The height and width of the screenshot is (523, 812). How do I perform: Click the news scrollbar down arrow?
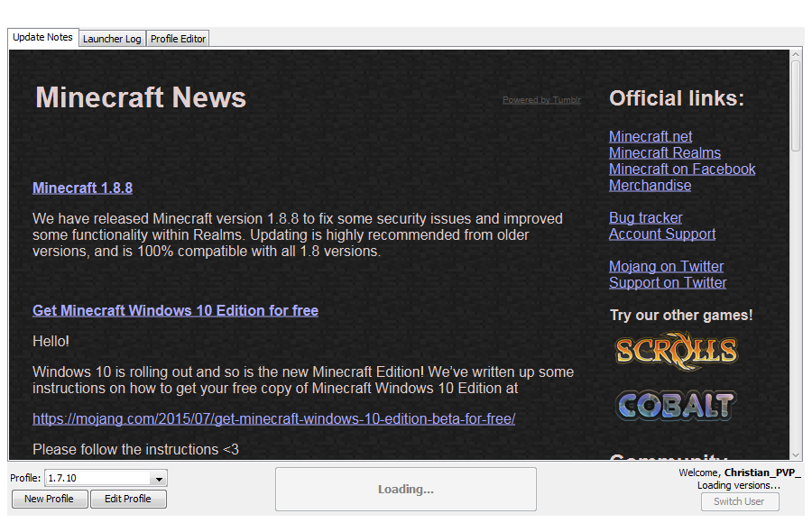click(x=797, y=455)
